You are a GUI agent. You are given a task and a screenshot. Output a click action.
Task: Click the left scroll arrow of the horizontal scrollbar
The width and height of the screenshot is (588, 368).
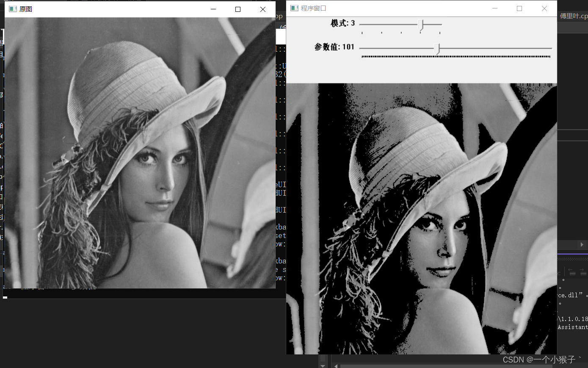tap(336, 365)
